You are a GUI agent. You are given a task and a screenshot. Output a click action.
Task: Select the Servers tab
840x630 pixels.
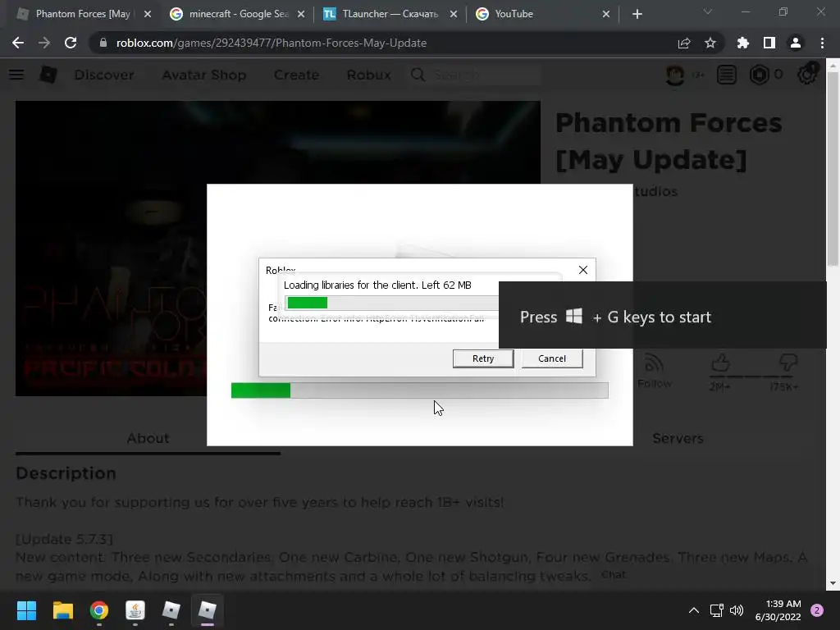click(x=678, y=438)
